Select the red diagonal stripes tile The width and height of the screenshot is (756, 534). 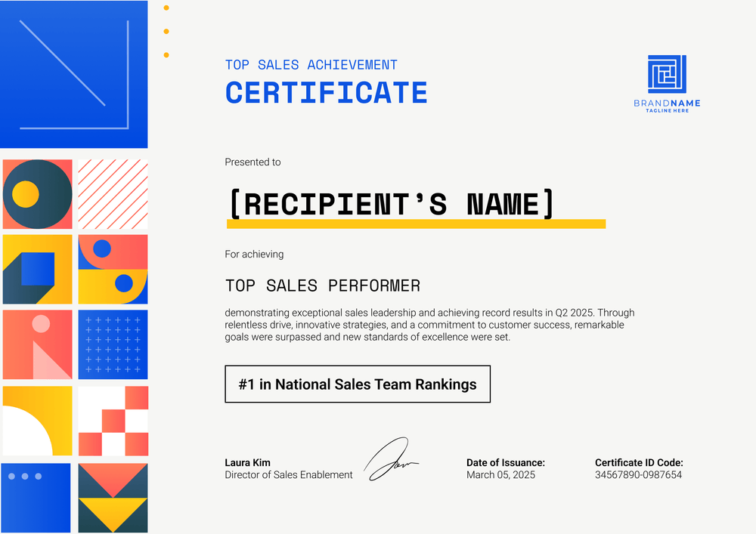click(113, 193)
